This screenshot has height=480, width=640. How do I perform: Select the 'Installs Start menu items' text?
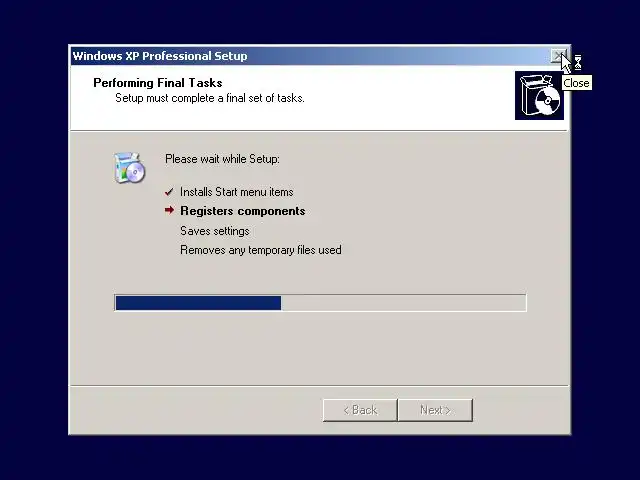click(x=237, y=192)
